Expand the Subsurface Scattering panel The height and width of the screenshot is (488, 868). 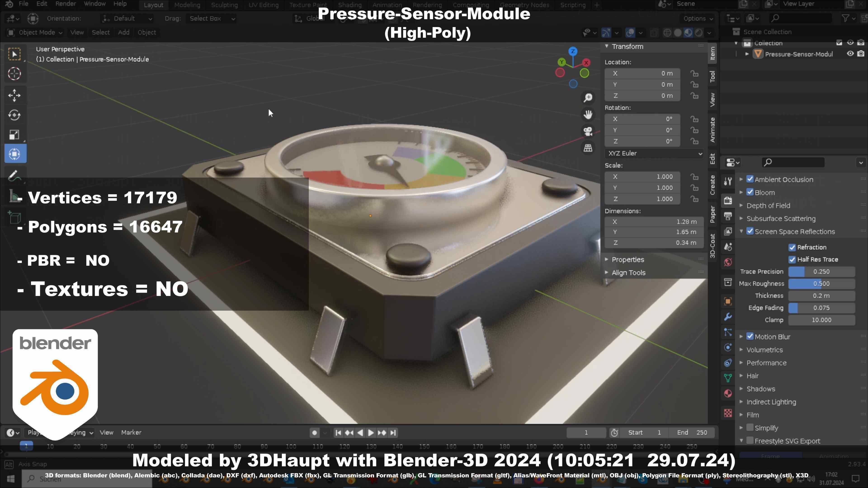coord(781,218)
